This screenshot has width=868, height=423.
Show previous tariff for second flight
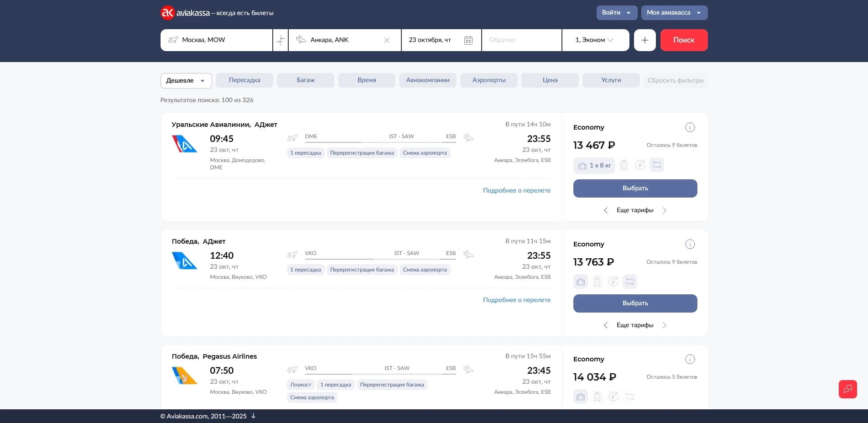click(x=606, y=325)
